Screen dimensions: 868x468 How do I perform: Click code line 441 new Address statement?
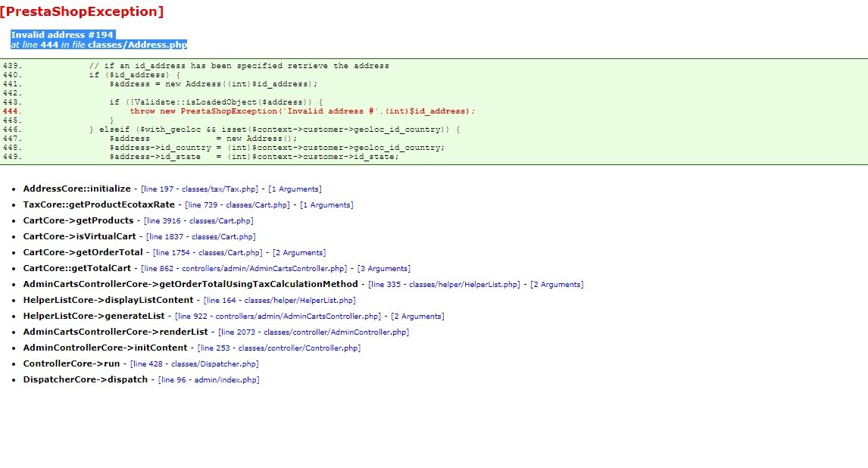point(214,84)
